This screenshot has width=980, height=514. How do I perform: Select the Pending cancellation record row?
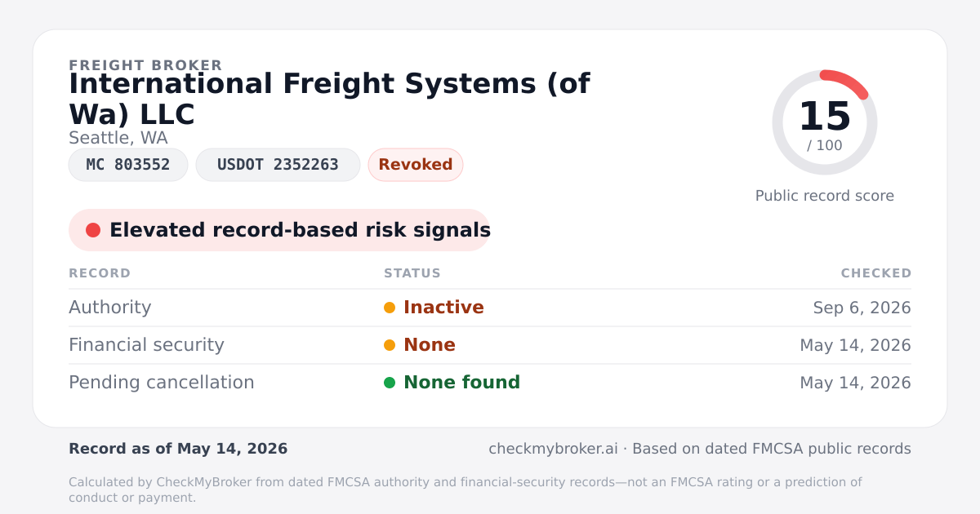pyautogui.click(x=490, y=383)
